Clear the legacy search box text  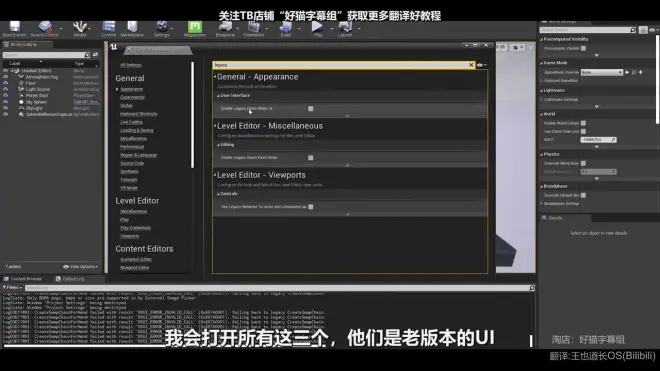coord(471,65)
